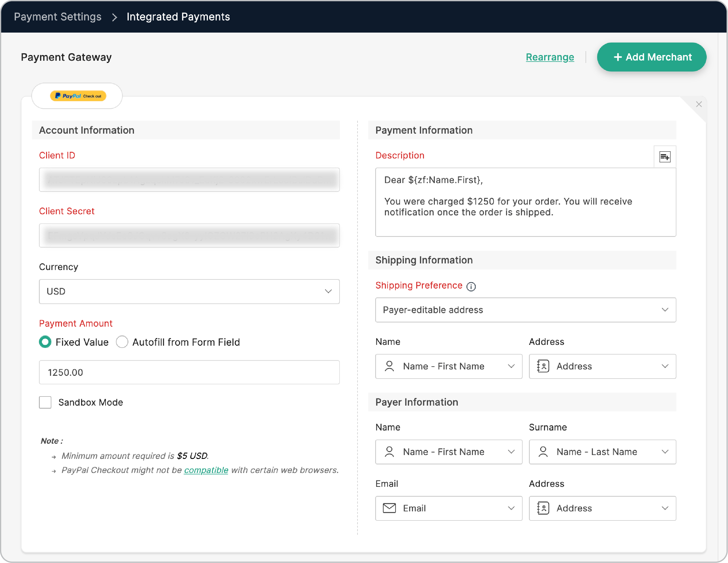Select the Integrated Payments breadcrumb item
The height and width of the screenshot is (563, 728).
pos(178,16)
